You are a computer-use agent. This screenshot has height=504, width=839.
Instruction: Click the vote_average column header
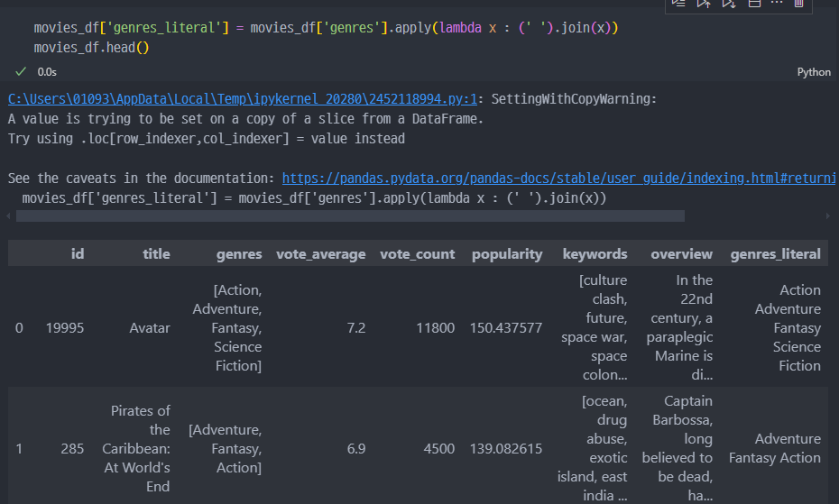[x=321, y=254]
